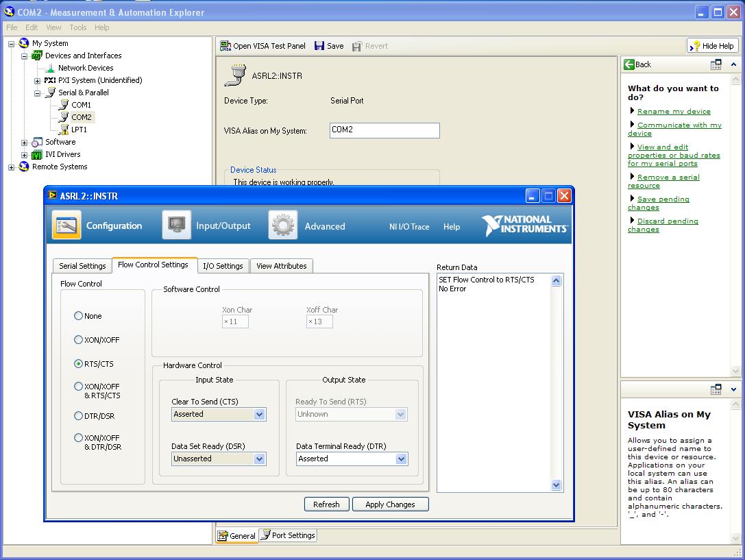Open the Ready To Send (RTS) dropdown
The image size is (745, 560).
coord(401,414)
